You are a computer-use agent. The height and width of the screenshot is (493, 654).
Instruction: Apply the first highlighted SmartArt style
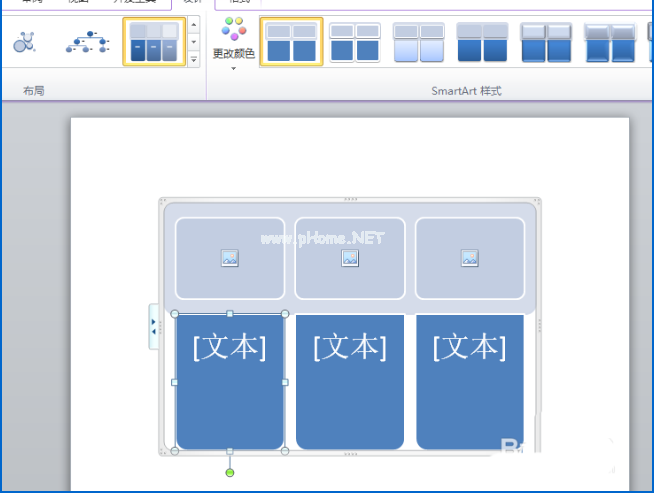click(291, 42)
